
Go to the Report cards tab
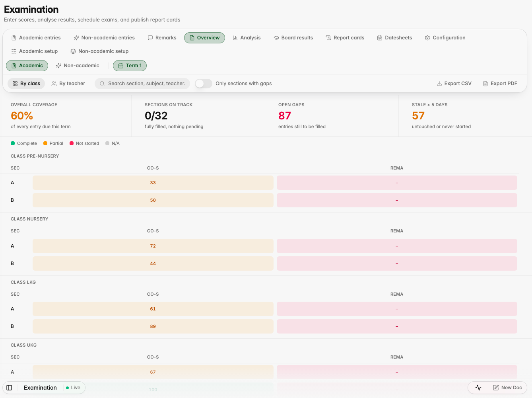coord(345,38)
